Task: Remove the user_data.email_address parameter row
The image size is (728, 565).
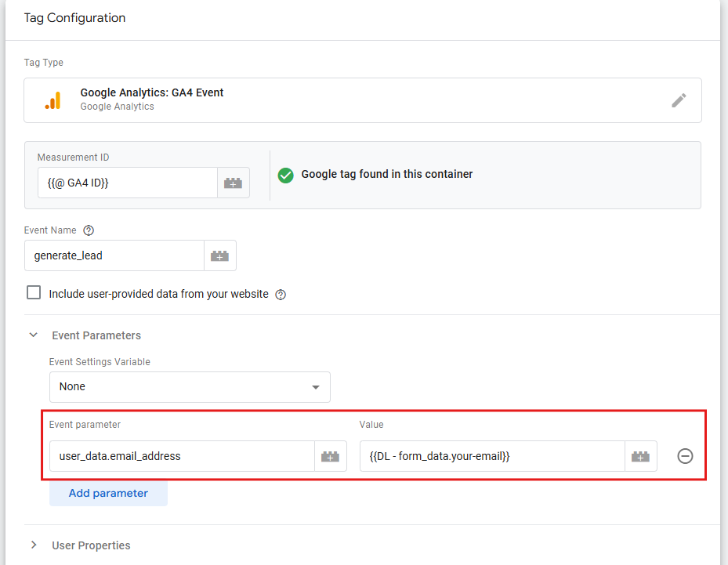Action: coord(685,456)
